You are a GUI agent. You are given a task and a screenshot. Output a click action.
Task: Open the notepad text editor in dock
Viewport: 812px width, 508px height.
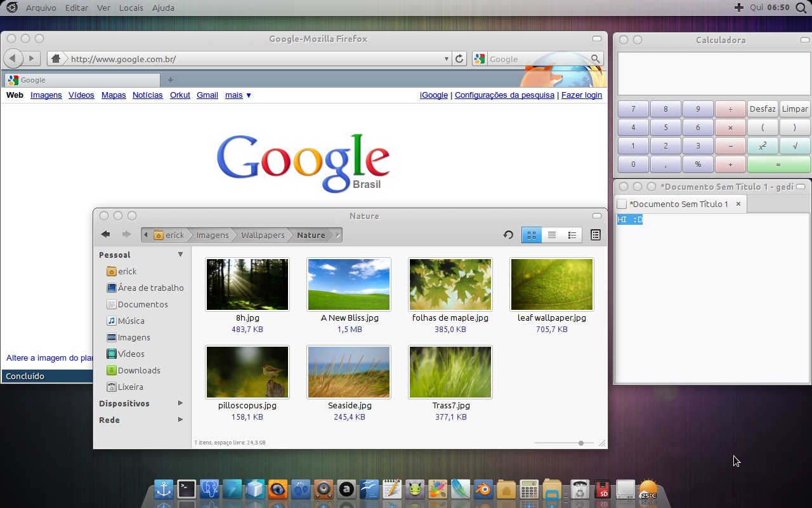[x=392, y=489]
